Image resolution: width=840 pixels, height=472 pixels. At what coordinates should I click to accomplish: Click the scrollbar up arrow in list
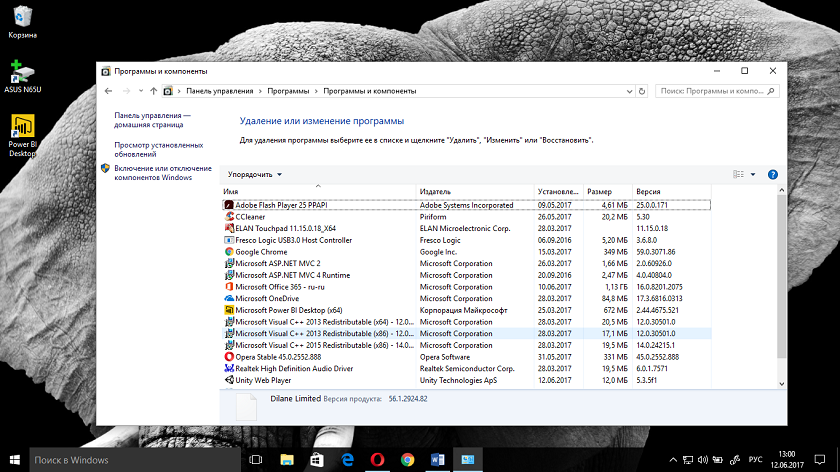tap(782, 190)
